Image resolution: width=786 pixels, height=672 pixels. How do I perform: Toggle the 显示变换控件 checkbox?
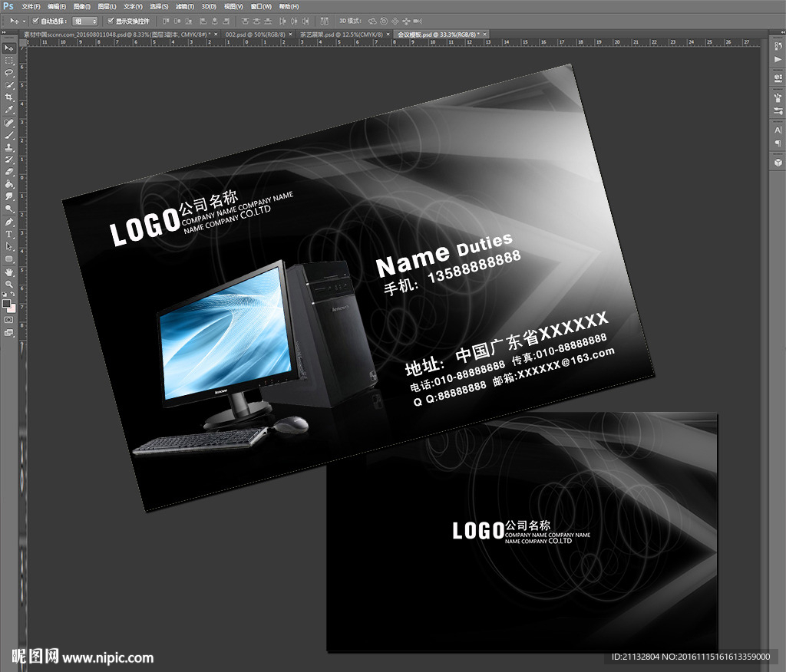pyautogui.click(x=111, y=21)
